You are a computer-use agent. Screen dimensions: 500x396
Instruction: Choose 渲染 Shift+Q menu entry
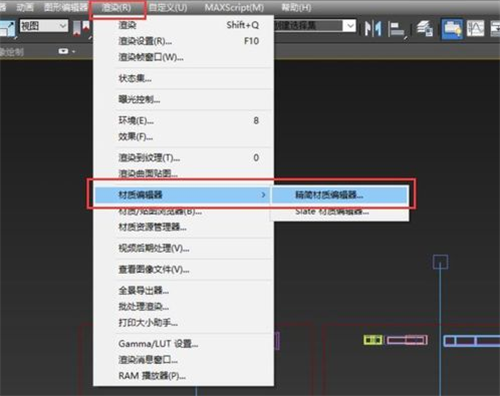(184, 25)
